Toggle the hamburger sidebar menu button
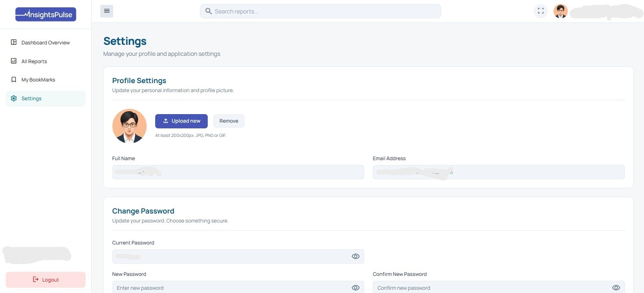The image size is (644, 293). (x=107, y=11)
